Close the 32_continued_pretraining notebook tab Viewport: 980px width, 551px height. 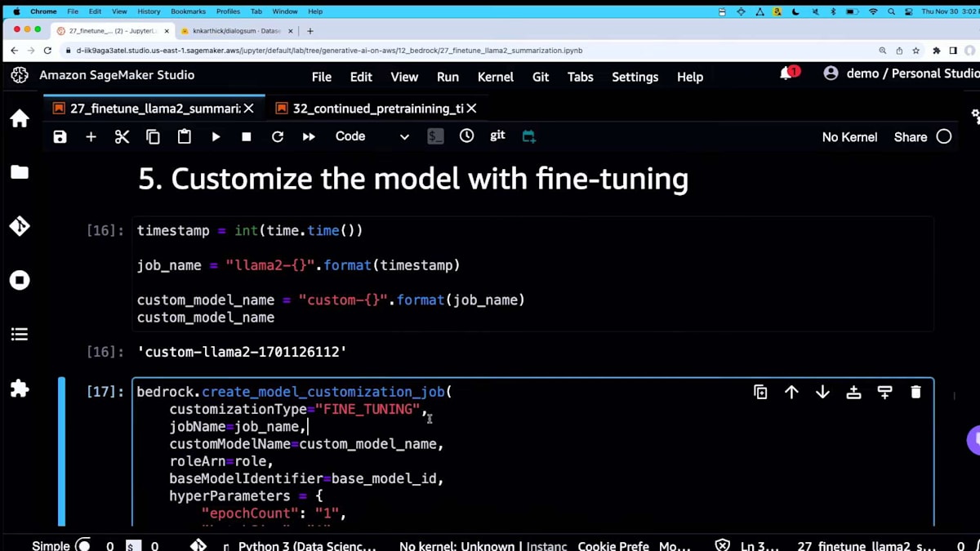point(471,109)
